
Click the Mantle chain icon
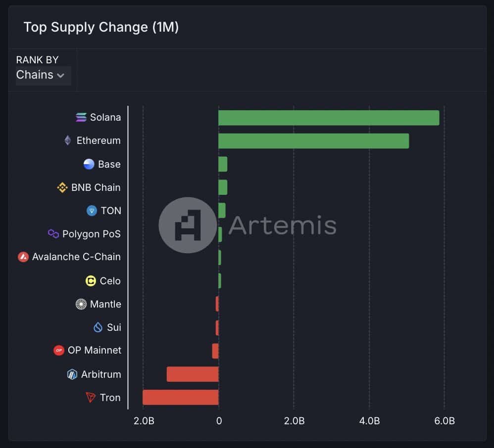pyautogui.click(x=81, y=304)
